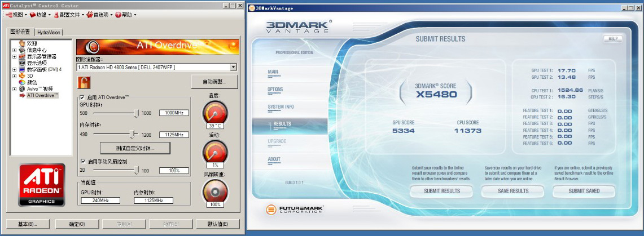Open the 热键 menu
Viewport: 644px width, 236px height.
point(40,15)
